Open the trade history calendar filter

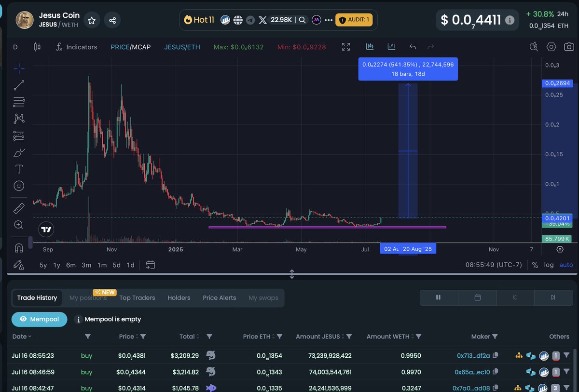pos(477,297)
